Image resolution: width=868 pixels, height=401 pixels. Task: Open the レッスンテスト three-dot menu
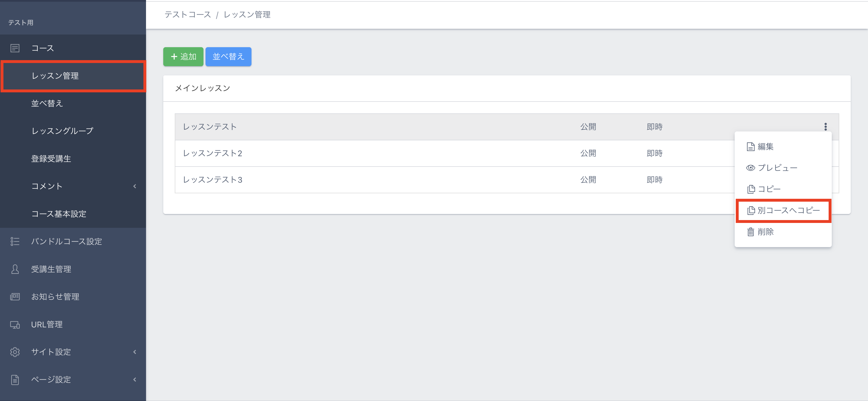tap(825, 127)
